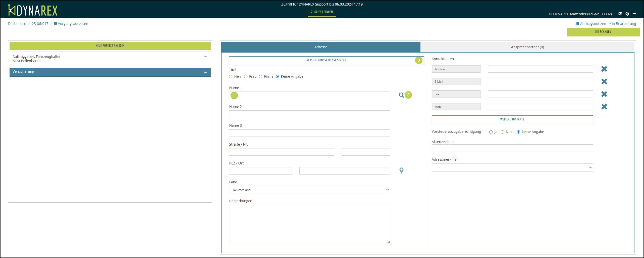644x258 pixels.
Task: Select the Firma title radio button
Action: tap(261, 77)
